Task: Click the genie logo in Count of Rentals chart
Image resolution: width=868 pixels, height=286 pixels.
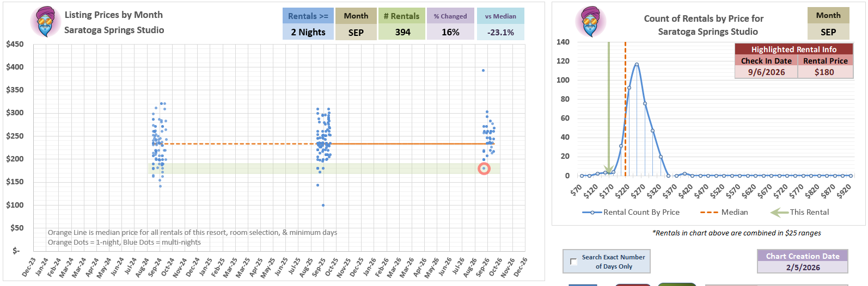Action: [590, 22]
